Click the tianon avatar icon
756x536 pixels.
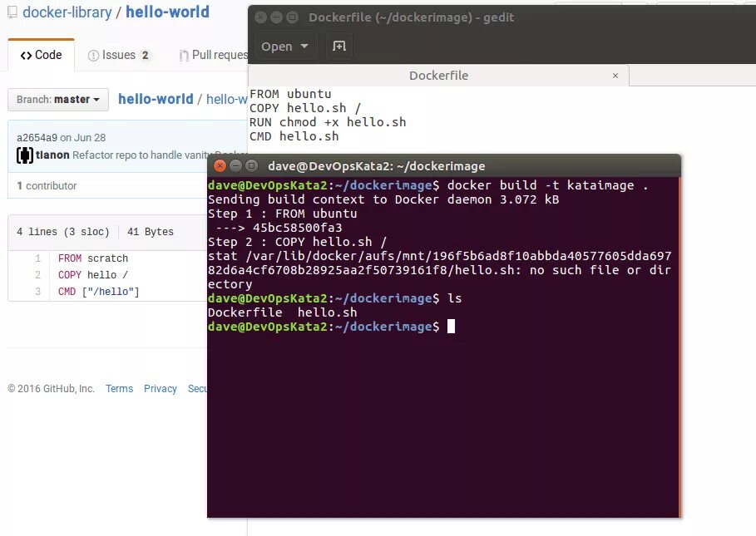point(25,155)
